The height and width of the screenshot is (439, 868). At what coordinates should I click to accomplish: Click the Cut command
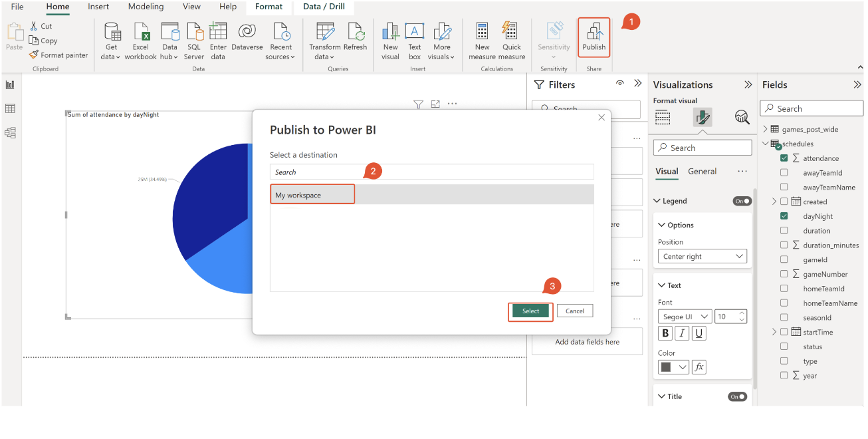[x=41, y=26]
